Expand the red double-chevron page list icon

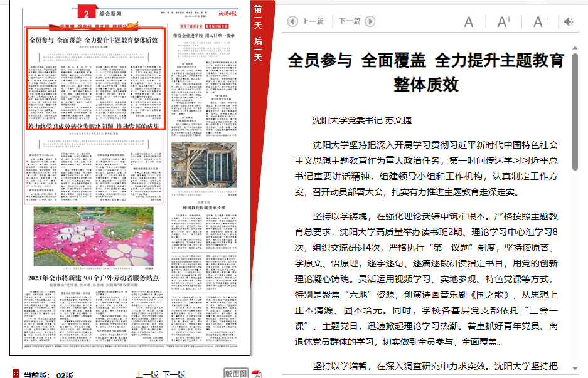pyautogui.click(x=16, y=374)
